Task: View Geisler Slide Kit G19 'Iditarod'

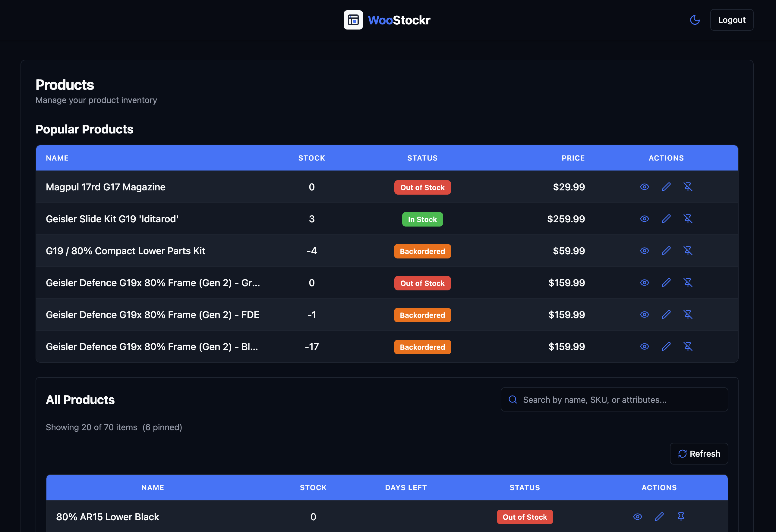Action: coord(645,219)
